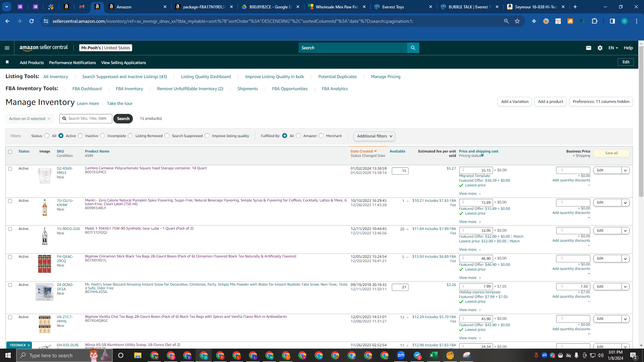Open the browser extensions puzzle icon
644x362 pixels.
tap(594, 21)
